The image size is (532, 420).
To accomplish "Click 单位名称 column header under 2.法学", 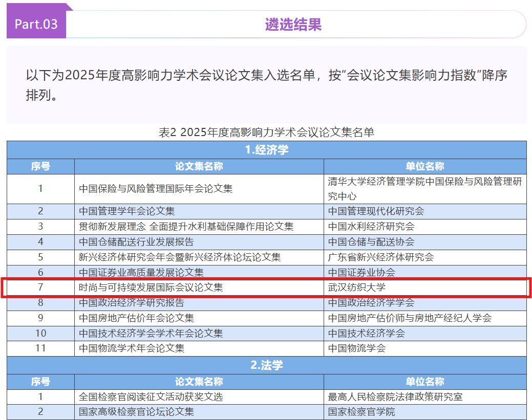I will [424, 382].
